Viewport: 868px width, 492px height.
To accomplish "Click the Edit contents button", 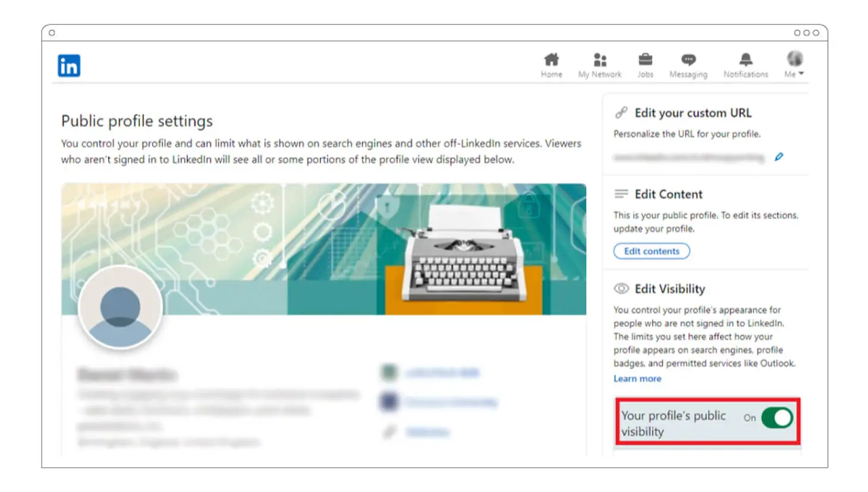I will point(652,251).
